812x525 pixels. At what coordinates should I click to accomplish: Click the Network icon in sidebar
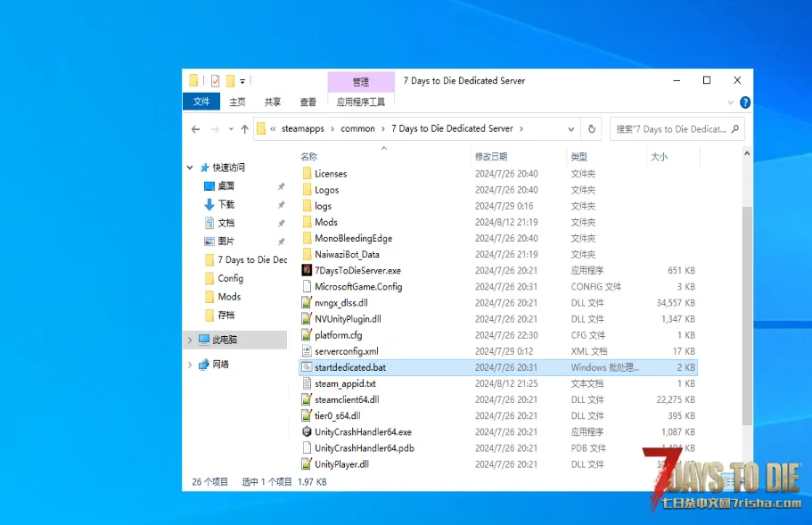tap(204, 364)
